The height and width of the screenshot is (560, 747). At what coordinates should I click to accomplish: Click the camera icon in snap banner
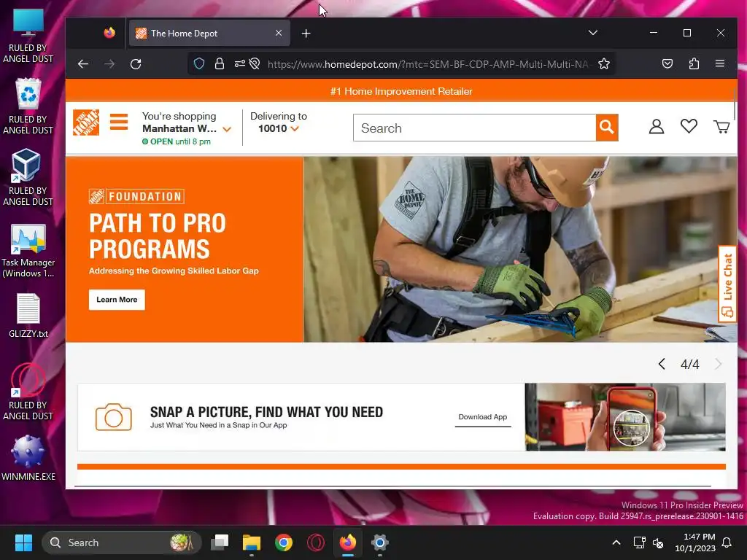click(x=113, y=417)
